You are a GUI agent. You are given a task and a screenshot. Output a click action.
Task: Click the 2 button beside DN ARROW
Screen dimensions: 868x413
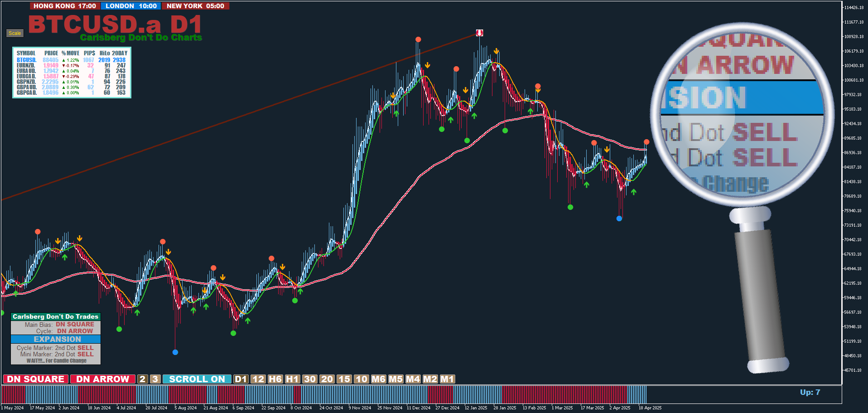click(x=142, y=379)
